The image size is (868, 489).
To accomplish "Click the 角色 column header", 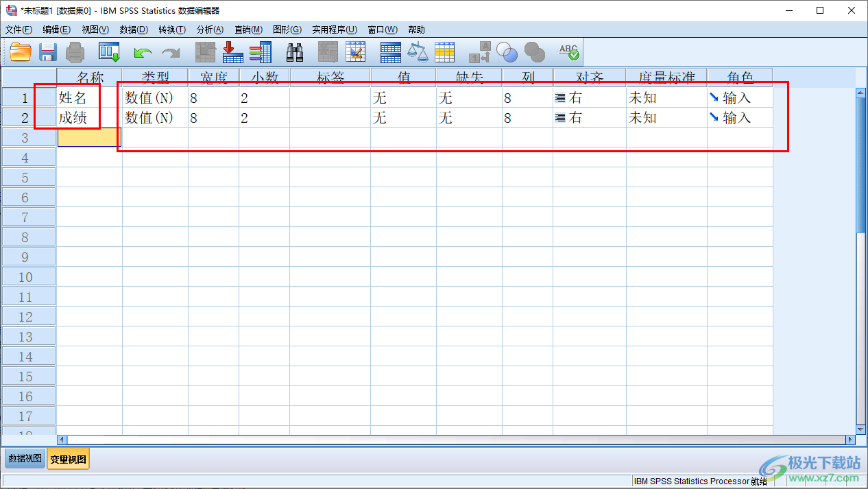I will (x=740, y=77).
